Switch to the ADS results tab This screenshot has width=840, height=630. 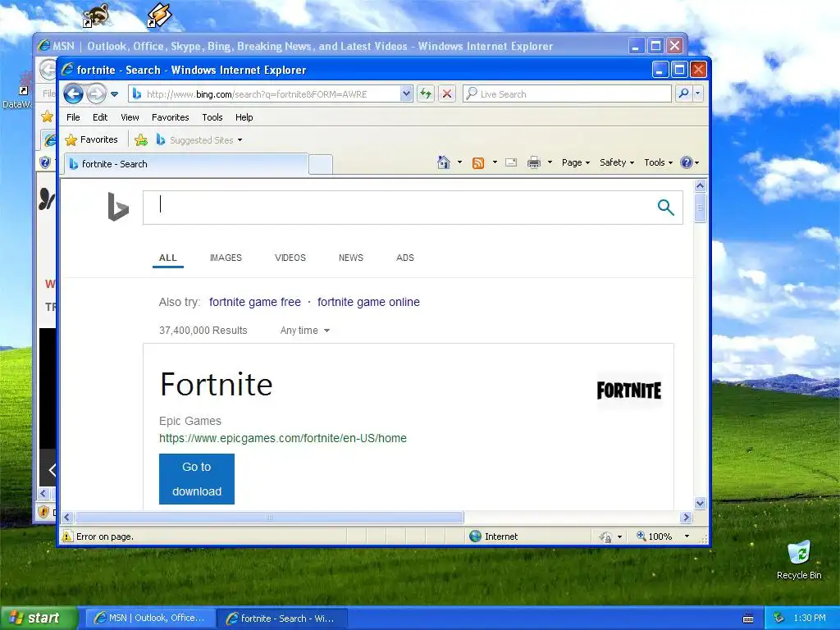[x=405, y=258]
